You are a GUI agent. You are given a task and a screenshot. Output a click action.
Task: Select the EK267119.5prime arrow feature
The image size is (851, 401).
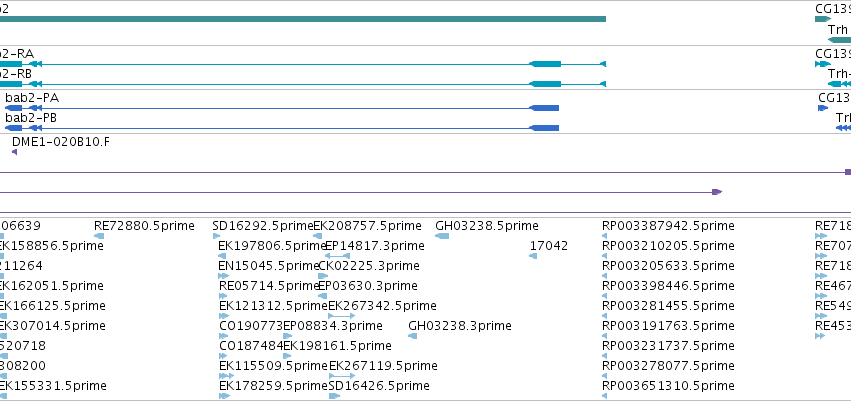tap(342, 375)
